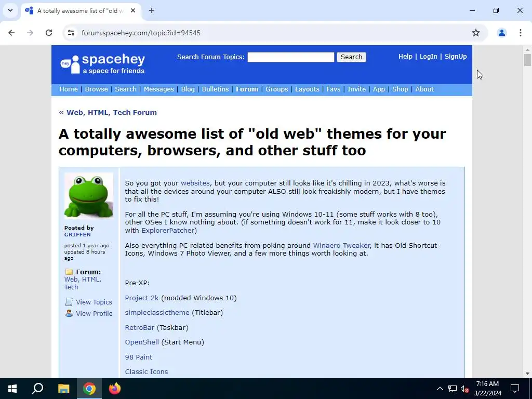This screenshot has height=399, width=532.
Task: Open the 'websites' link in post
Action: 195,183
